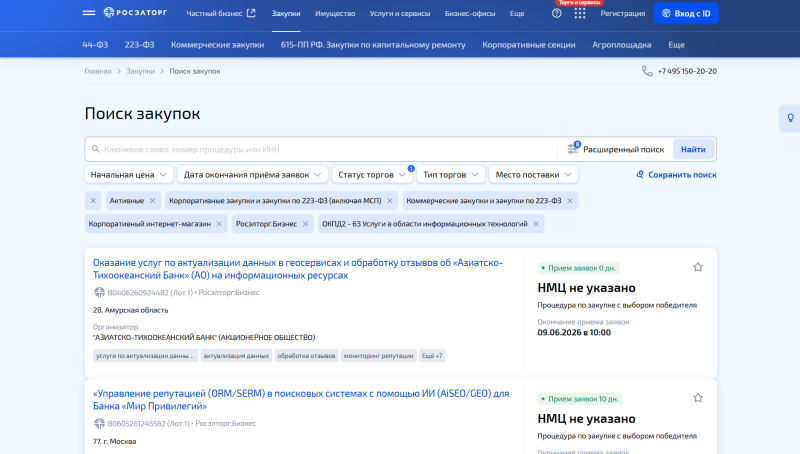Click the Вход с ID button

tap(686, 13)
